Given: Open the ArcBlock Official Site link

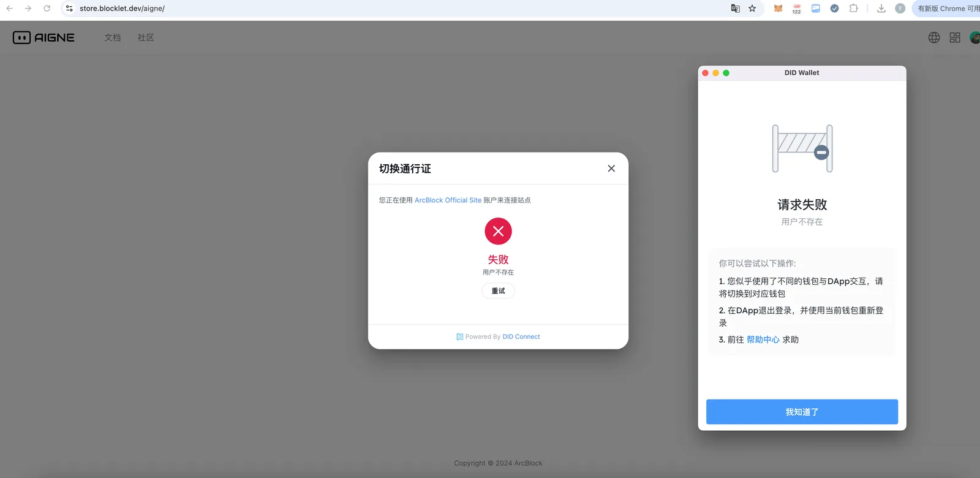Looking at the screenshot, I should pyautogui.click(x=448, y=200).
